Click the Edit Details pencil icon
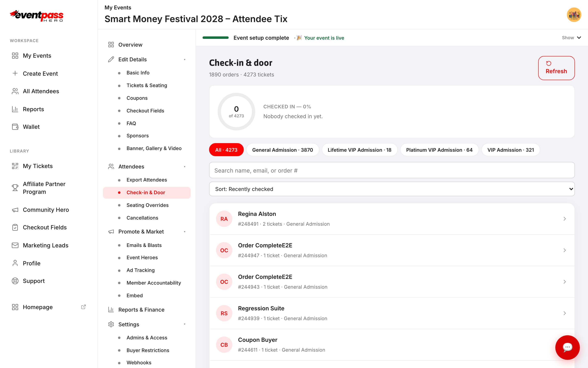 [111, 59]
